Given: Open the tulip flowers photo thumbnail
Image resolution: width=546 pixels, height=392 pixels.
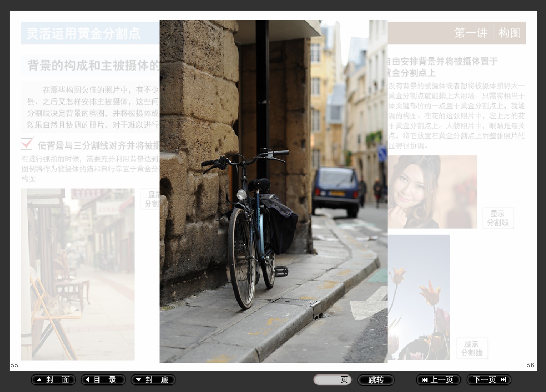Looking at the screenshot, I should [x=419, y=297].
